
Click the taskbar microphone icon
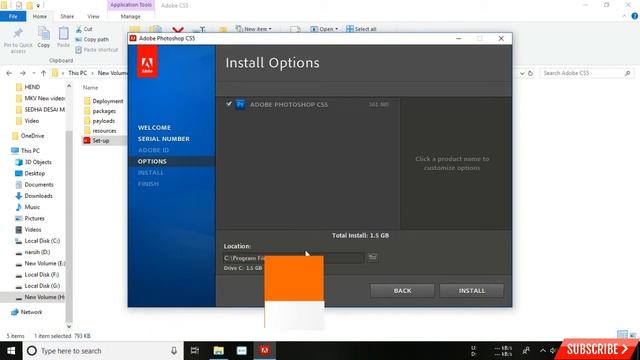[174, 351]
